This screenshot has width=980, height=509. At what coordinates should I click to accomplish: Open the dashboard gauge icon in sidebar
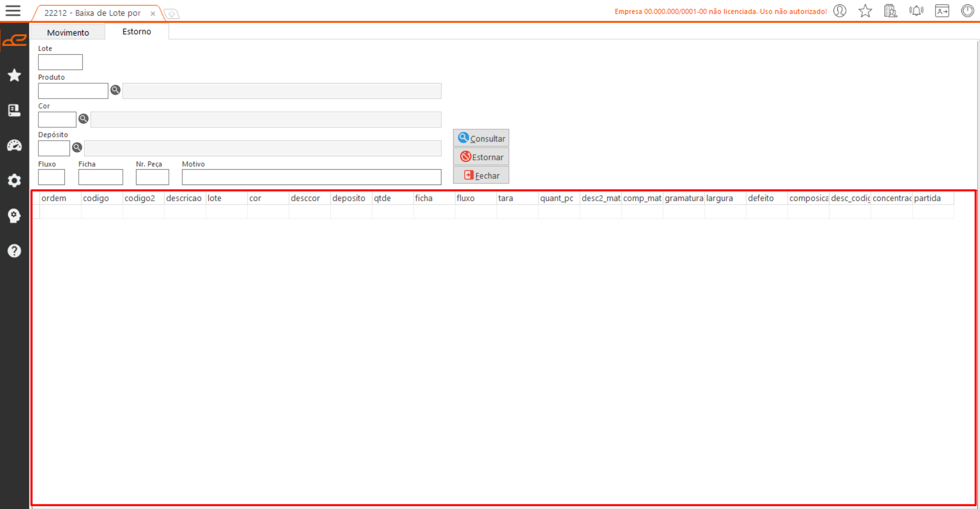pos(14,146)
